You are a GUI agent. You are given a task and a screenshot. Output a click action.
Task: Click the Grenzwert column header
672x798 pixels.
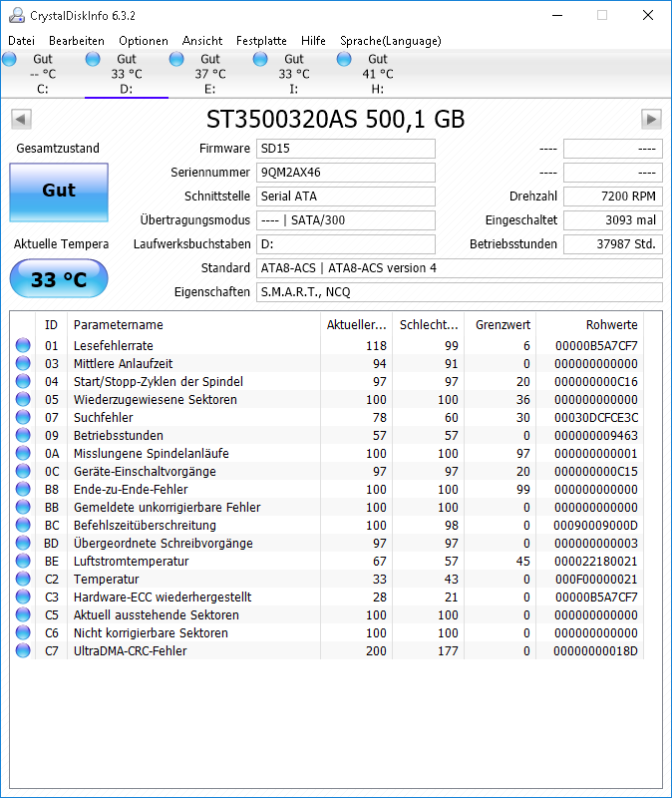point(501,325)
